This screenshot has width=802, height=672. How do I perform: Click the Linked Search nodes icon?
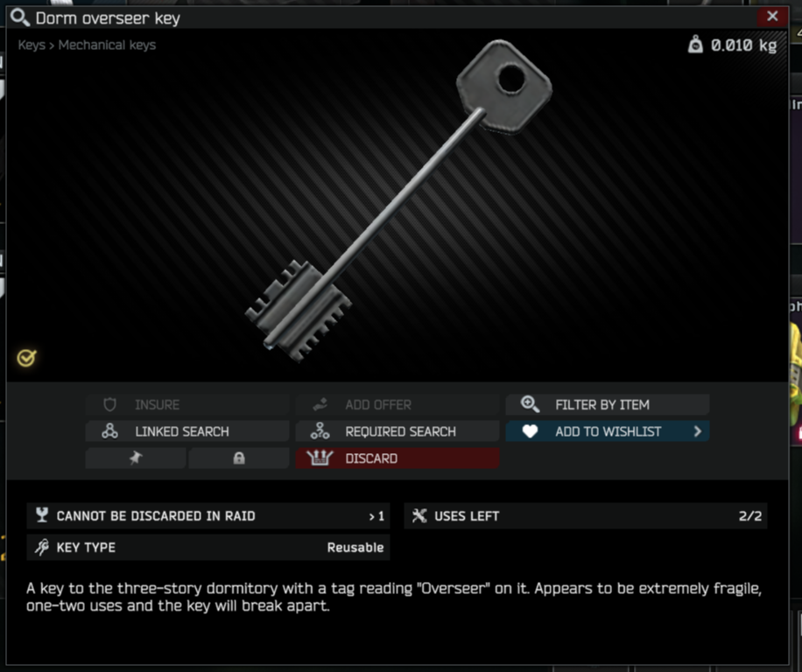109,431
